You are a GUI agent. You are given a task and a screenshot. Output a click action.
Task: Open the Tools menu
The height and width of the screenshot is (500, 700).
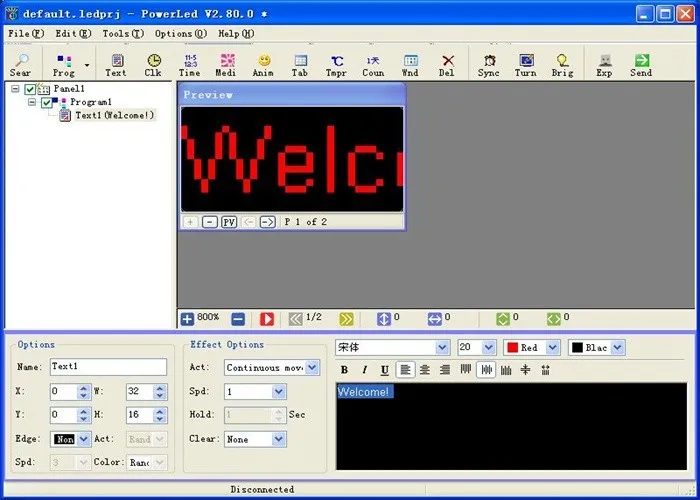tap(123, 33)
